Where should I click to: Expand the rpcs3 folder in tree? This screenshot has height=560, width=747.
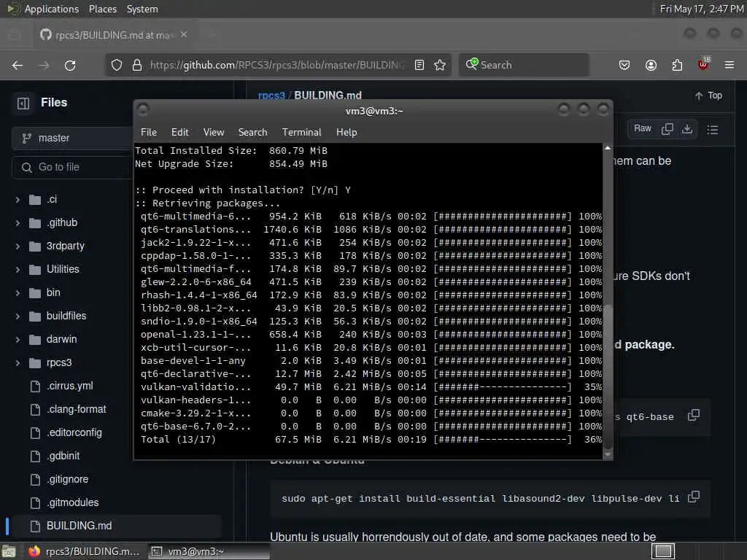18,363
